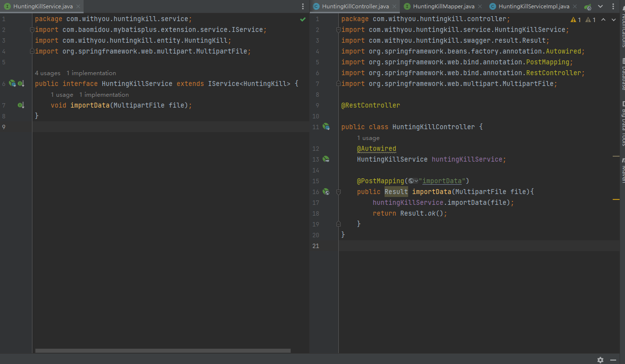Go to previous highlighted error arrow

pos(603,20)
